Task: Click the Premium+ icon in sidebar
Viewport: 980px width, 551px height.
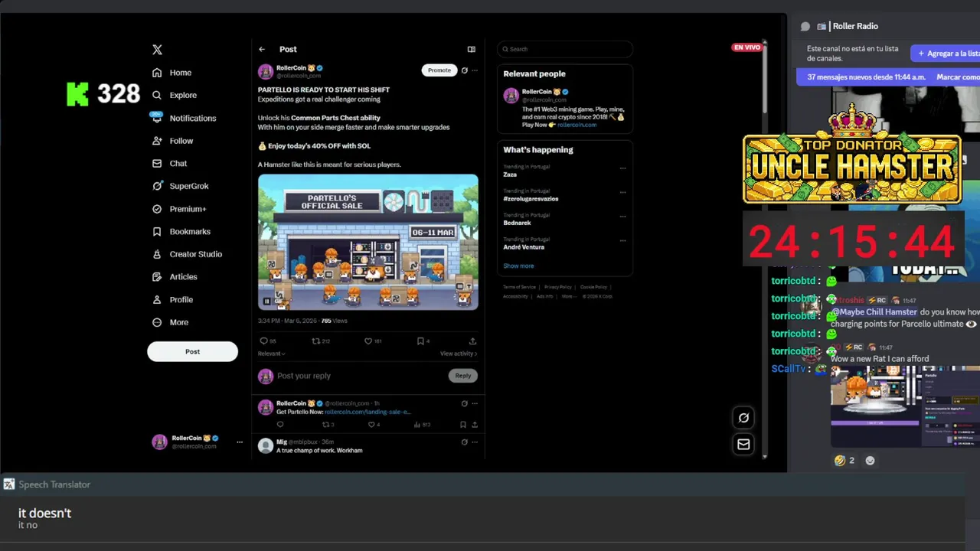Action: pyautogui.click(x=157, y=209)
